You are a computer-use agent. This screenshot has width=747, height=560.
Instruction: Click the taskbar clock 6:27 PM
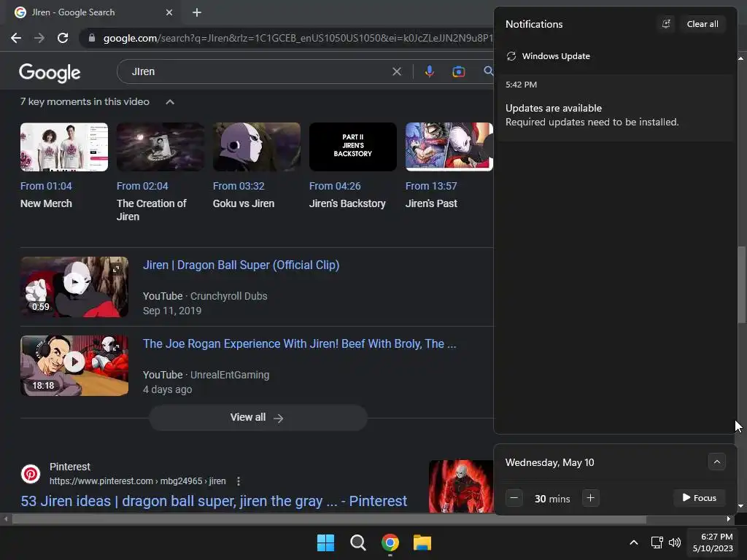point(713,542)
